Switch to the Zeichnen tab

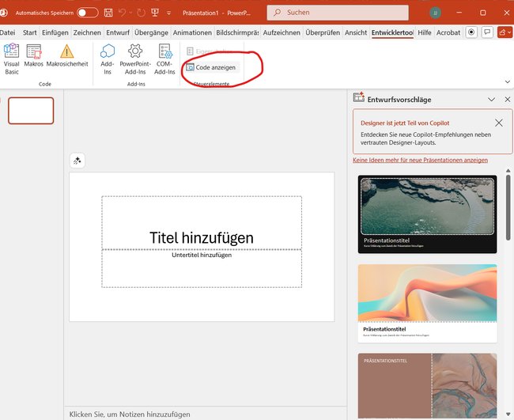[87, 32]
